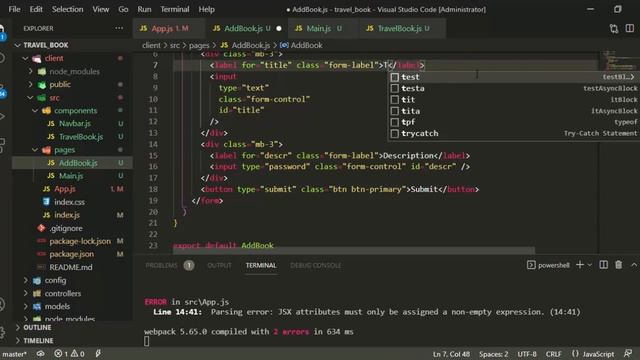Expand the TIMELINE section
The width and height of the screenshot is (640, 360).
click(x=38, y=340)
